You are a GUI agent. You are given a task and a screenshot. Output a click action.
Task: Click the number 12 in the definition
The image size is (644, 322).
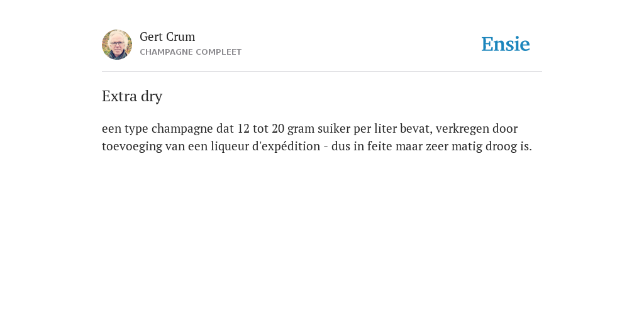(243, 128)
